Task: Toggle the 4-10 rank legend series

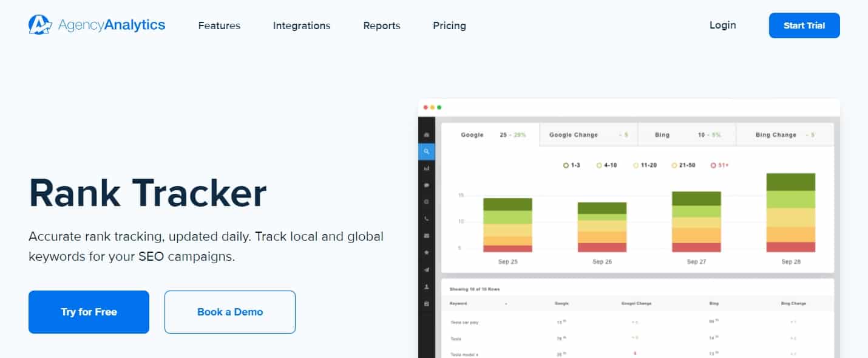Action: (x=607, y=165)
